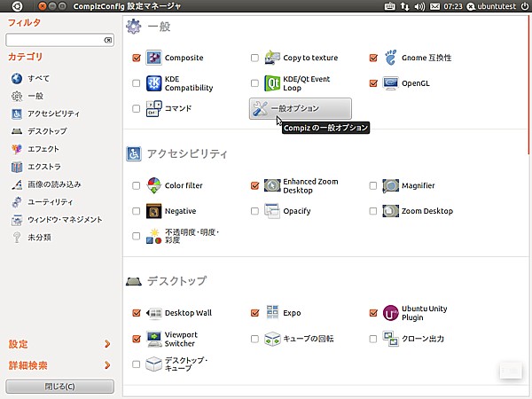The image size is (532, 399).
Task: Open the 不透明度・明度・彩度 plugin icon
Action: click(153, 236)
